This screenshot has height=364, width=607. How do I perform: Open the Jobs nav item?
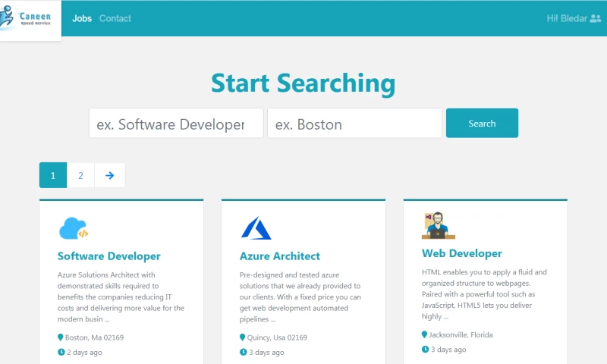click(x=82, y=18)
